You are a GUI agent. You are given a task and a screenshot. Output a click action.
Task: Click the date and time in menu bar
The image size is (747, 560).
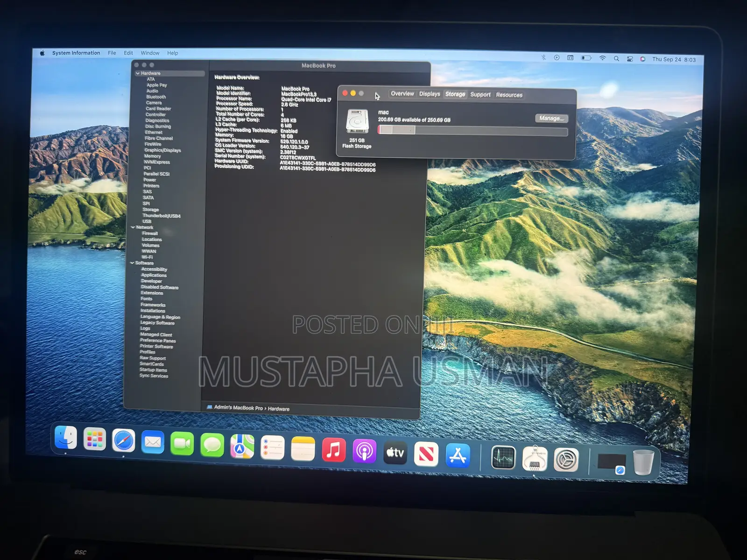pos(674,60)
